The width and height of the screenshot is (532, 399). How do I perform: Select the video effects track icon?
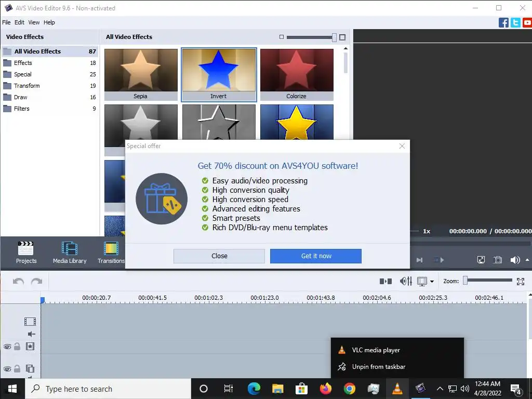(x=30, y=347)
